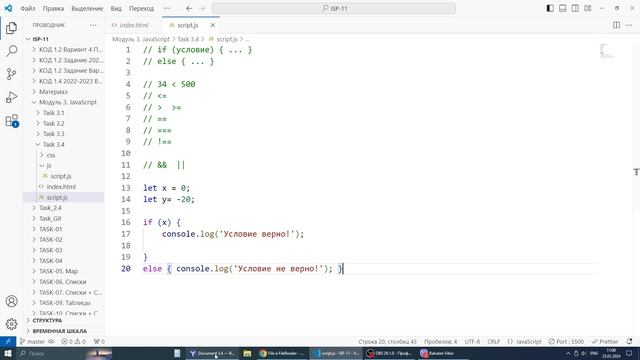Open Windows Start menu
This screenshot has height=360, width=640.
pos(8,353)
